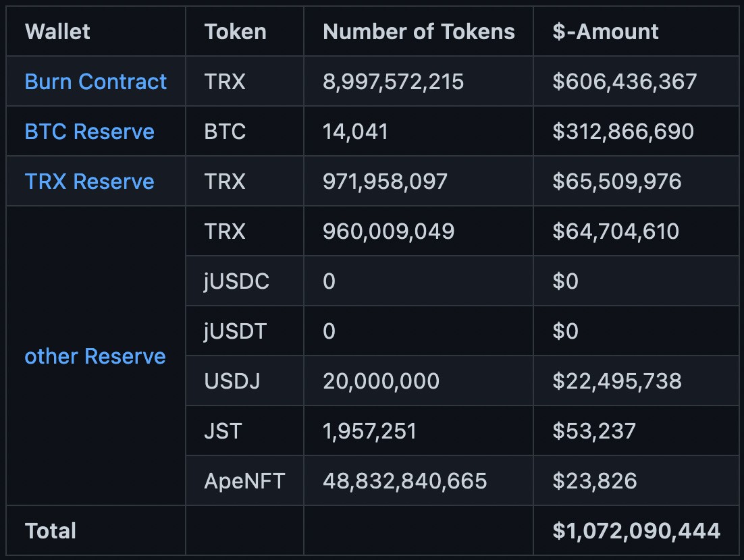Click the Token column header
Viewport: 744px width, 560px height.
pos(235,32)
